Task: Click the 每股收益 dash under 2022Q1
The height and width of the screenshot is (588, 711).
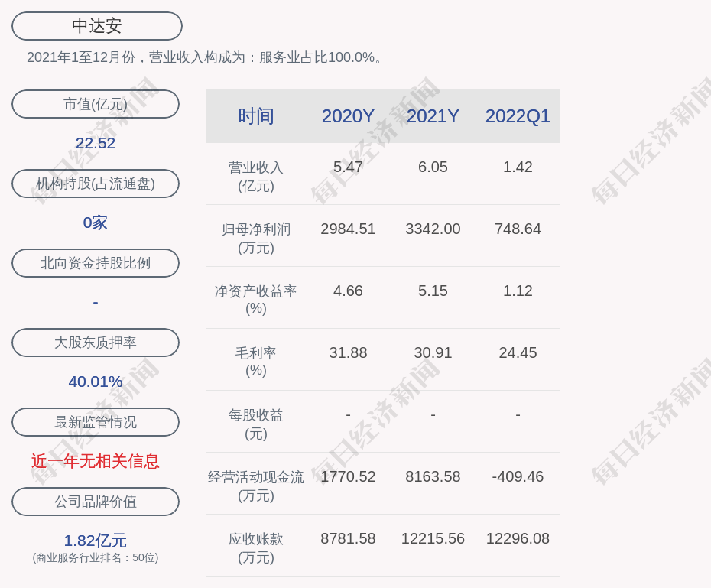Action: click(518, 415)
